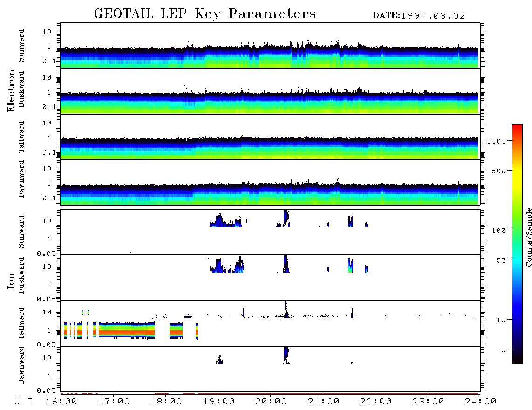Click the Ion Duskward burst near 21:30
The width and height of the screenshot is (532, 410).
tap(350, 266)
